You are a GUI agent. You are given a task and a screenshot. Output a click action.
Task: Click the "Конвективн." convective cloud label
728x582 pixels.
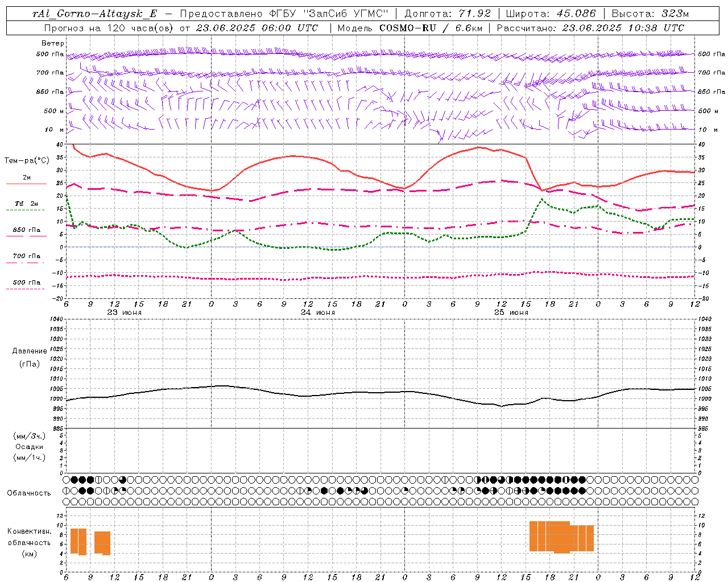pyautogui.click(x=30, y=531)
